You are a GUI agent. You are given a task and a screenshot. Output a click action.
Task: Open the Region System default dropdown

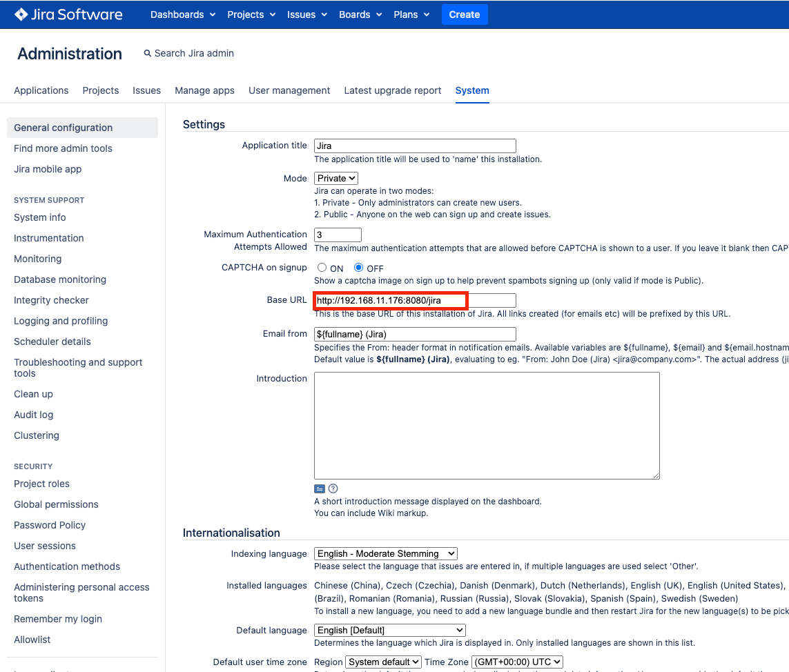(x=383, y=662)
